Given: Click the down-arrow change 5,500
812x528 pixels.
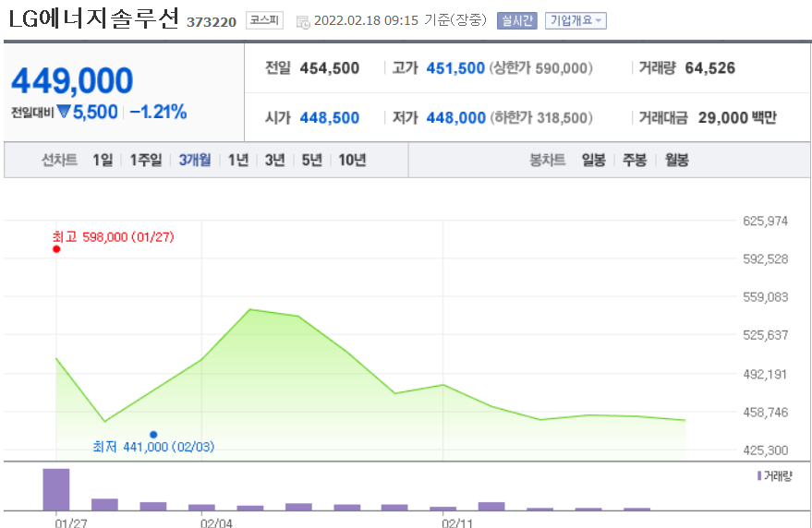Looking at the screenshot, I should pos(88,112).
